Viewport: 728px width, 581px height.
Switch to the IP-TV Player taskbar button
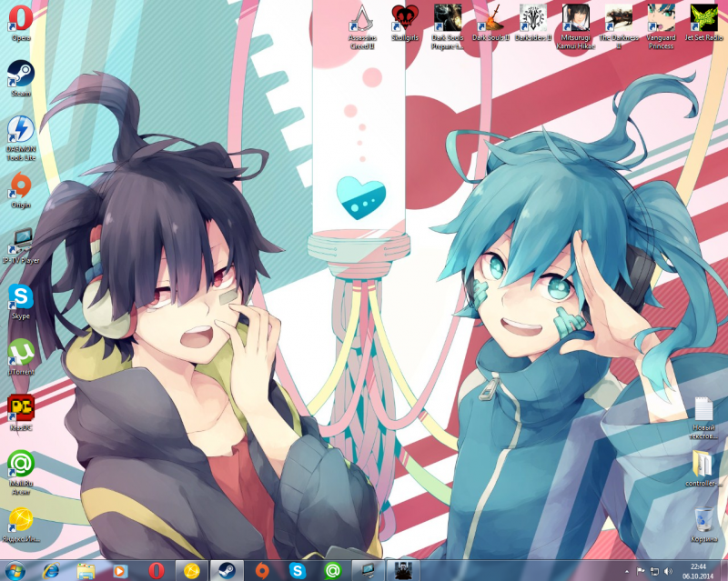[x=368, y=570]
